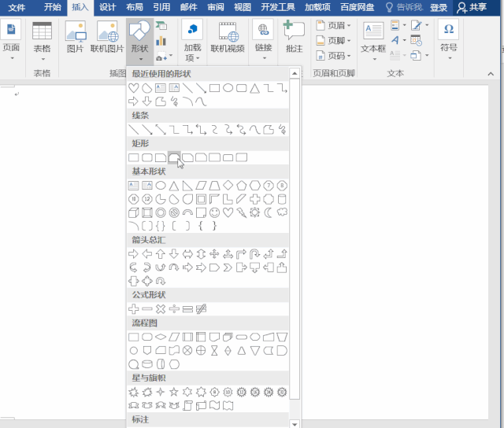Open the File tab
This screenshot has width=504, height=428.
point(17,7)
